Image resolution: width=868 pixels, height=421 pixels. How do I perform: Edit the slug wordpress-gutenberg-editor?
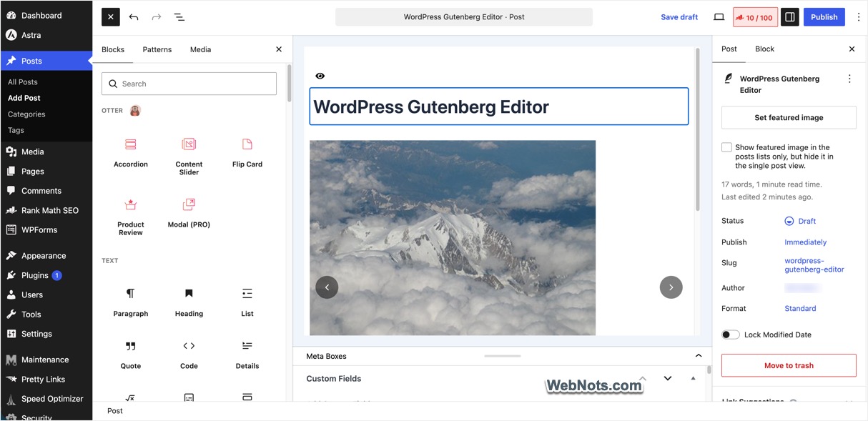click(x=814, y=265)
